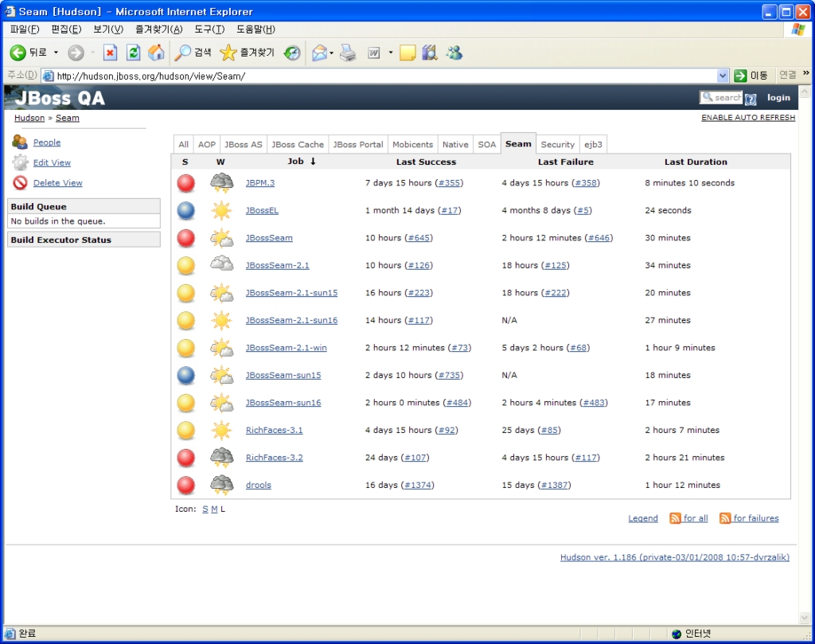Open the Mail icon dropdown arrow
Viewport: 815px width, 644px height.
click(x=332, y=53)
